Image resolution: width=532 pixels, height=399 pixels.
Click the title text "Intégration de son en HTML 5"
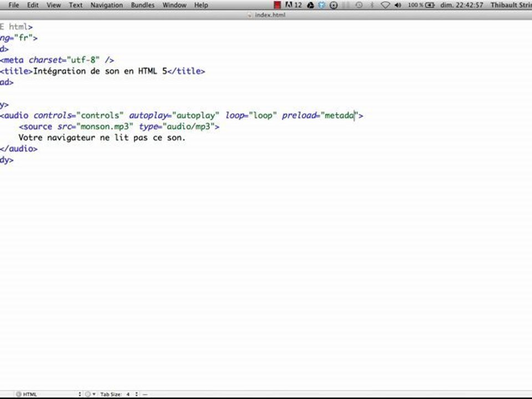100,71
